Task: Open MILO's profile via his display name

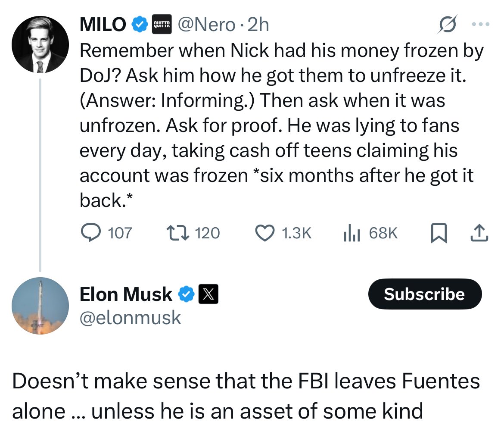Action: point(103,24)
